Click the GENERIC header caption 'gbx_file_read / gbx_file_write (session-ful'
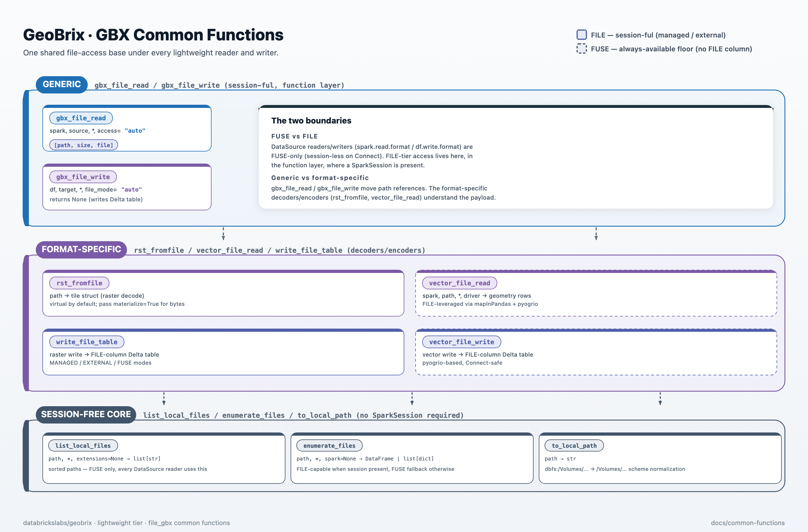 click(x=219, y=85)
